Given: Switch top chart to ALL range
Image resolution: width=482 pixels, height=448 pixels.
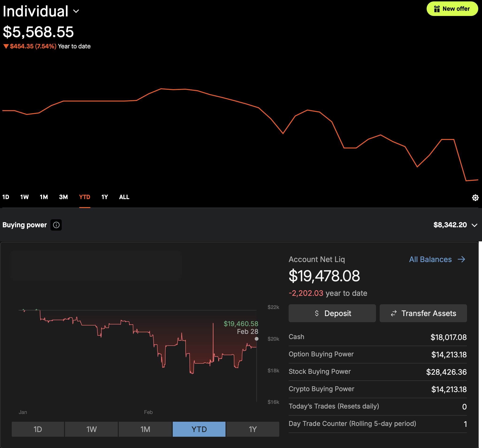Looking at the screenshot, I should (124, 197).
